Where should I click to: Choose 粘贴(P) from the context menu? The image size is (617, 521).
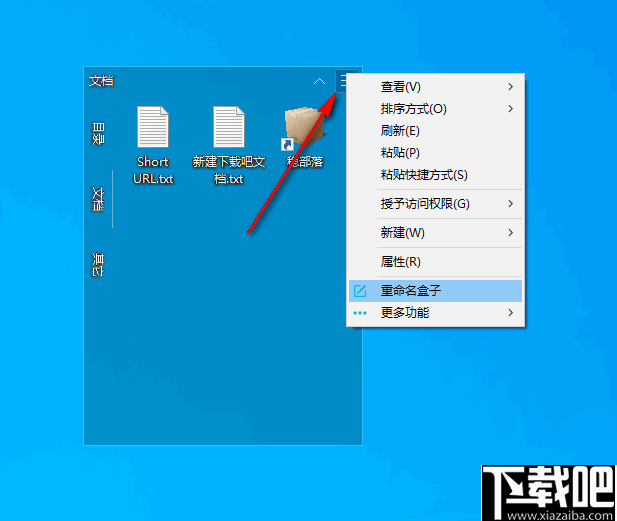(x=435, y=153)
